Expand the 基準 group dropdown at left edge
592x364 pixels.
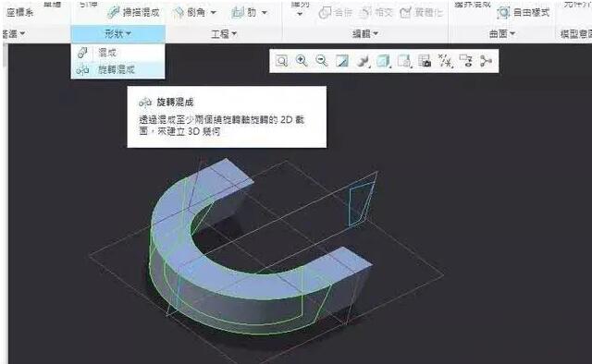14,34
